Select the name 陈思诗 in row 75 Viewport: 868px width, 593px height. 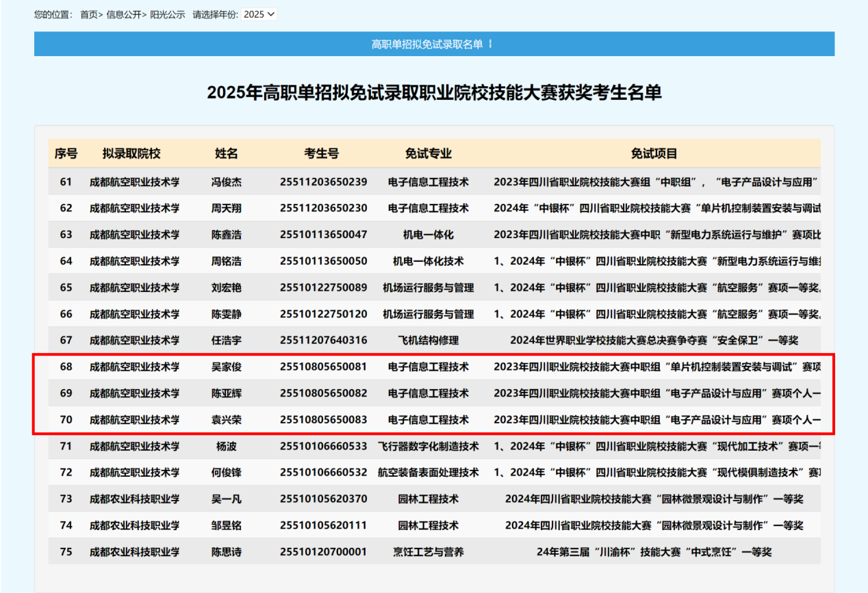click(x=226, y=552)
